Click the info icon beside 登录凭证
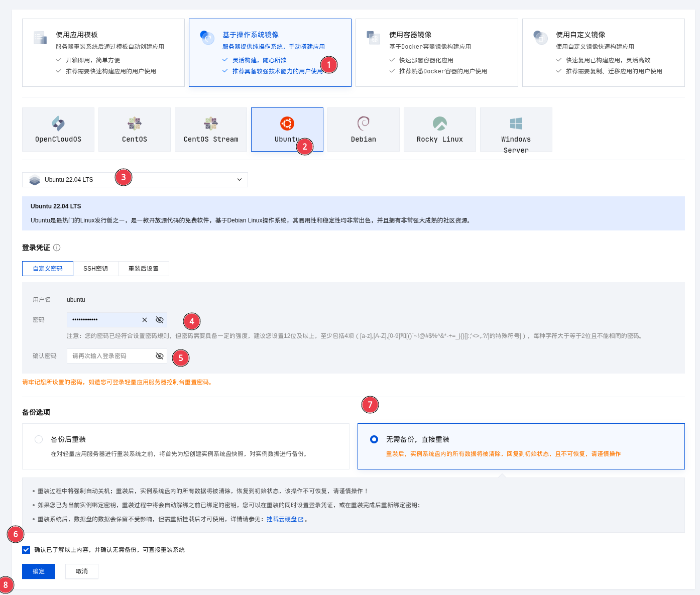Screen dimensions: 700x595 [x=57, y=248]
